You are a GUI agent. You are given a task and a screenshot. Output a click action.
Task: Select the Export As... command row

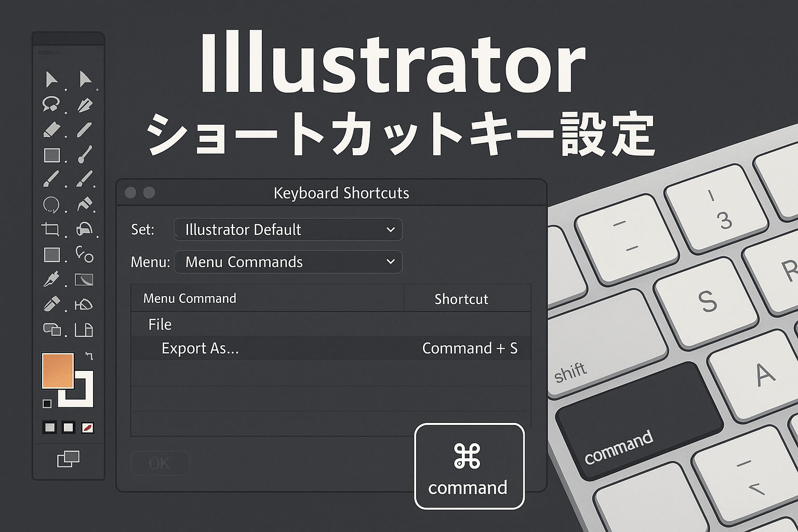[x=330, y=348]
